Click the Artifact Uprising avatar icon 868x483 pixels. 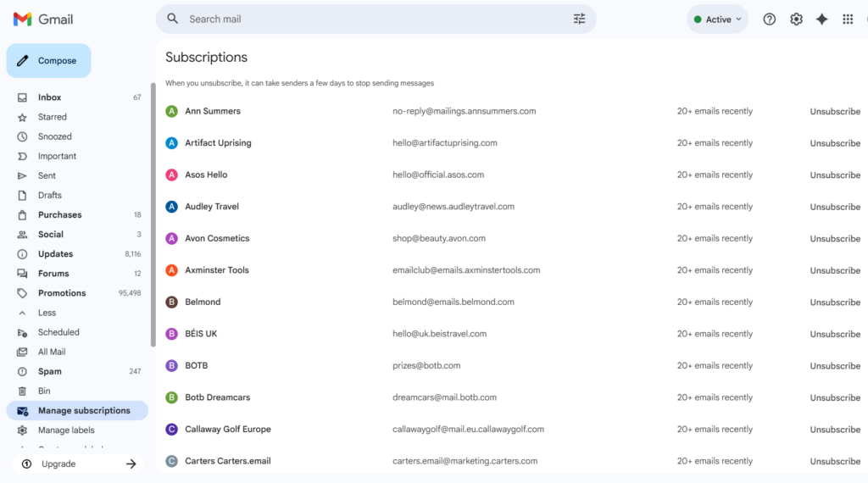(171, 142)
